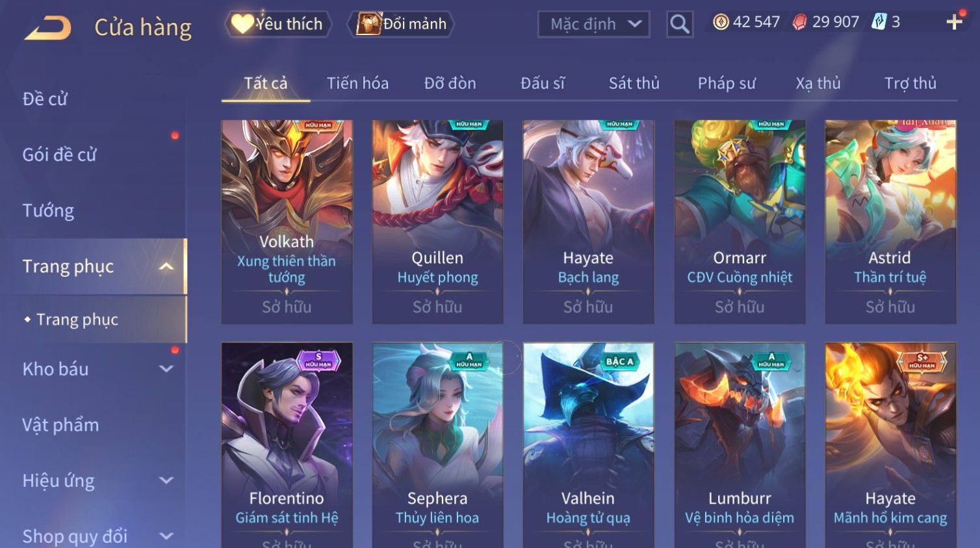Open the Mặc định sort dropdown

pyautogui.click(x=593, y=24)
